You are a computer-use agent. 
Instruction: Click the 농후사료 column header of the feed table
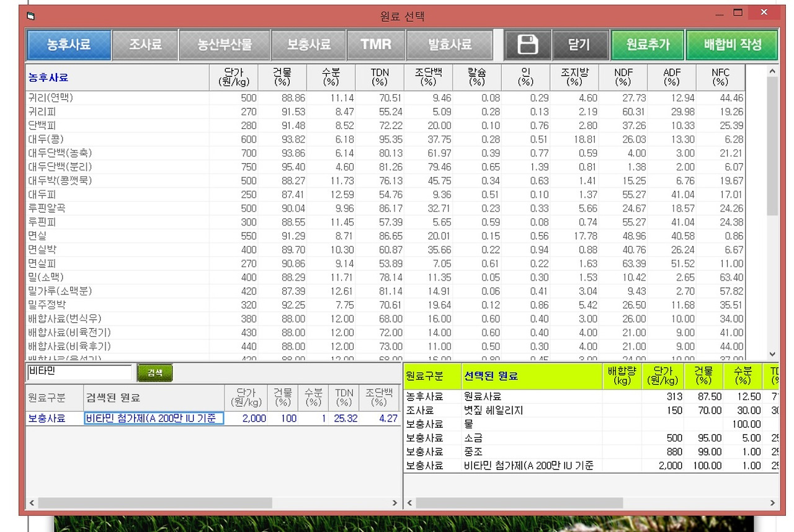(117, 78)
